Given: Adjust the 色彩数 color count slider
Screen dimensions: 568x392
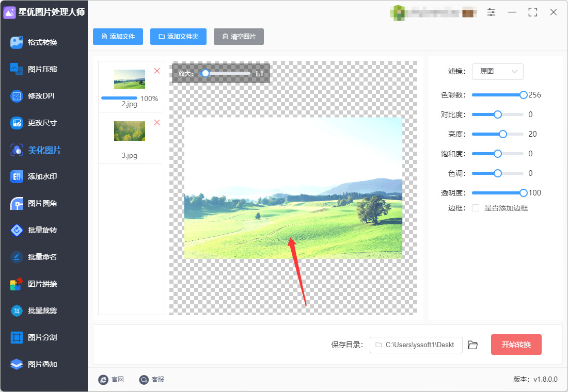Looking at the screenshot, I should coord(498,95).
